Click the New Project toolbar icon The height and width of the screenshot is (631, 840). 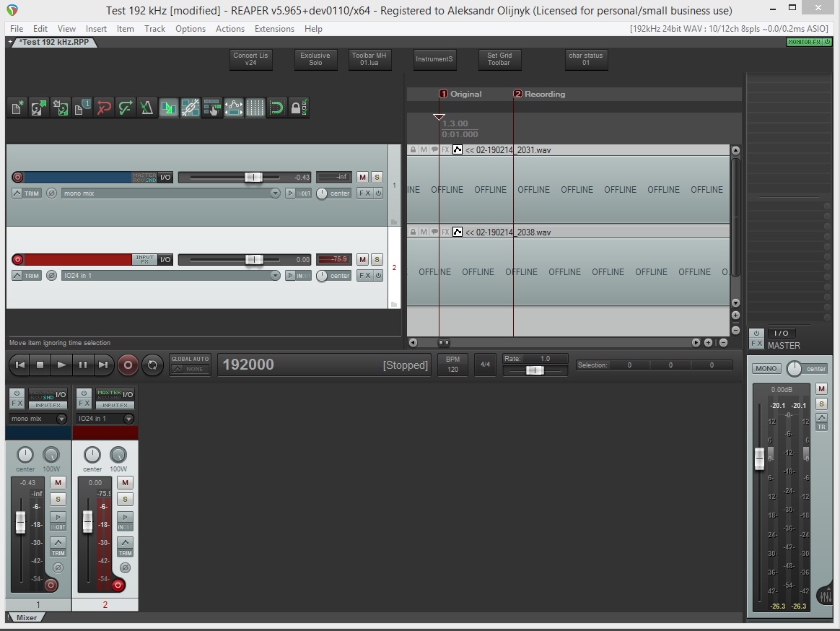point(17,108)
